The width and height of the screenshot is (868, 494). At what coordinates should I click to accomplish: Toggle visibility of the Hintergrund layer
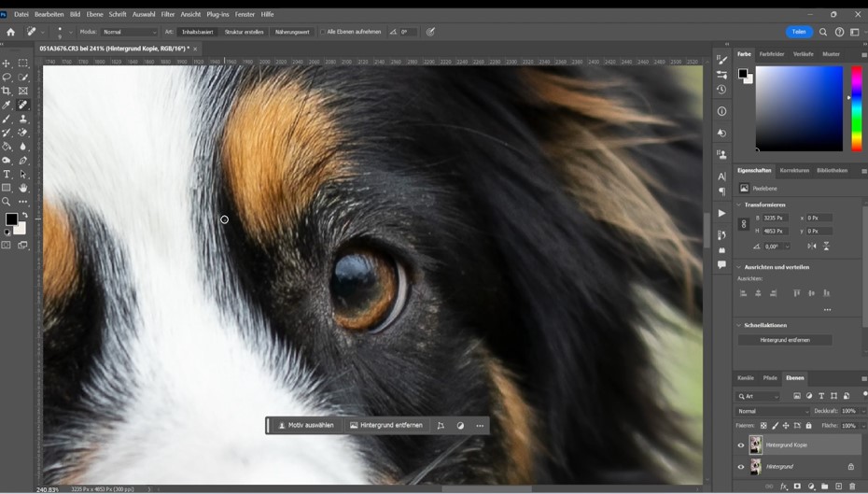pos(741,467)
